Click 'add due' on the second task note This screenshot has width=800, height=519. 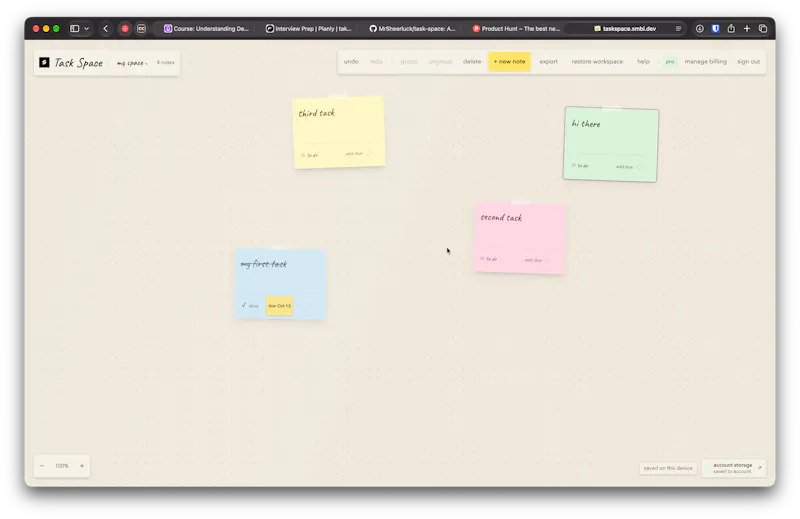pos(533,260)
